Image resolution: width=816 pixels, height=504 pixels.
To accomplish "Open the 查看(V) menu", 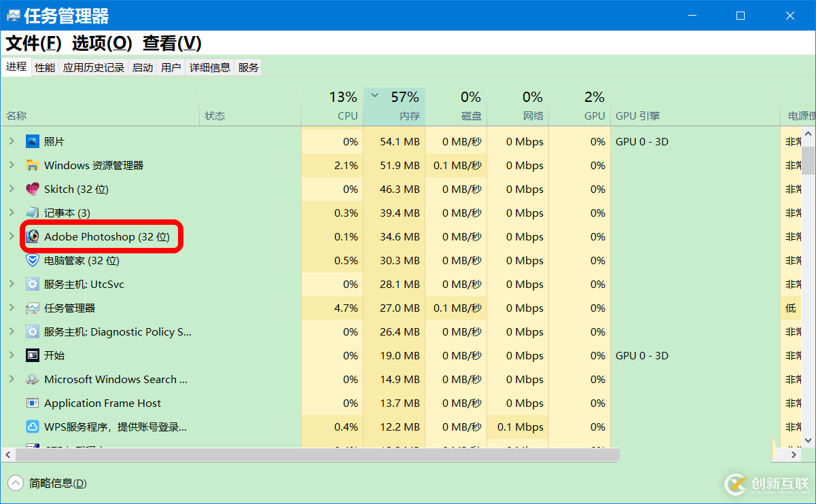I will pos(173,43).
